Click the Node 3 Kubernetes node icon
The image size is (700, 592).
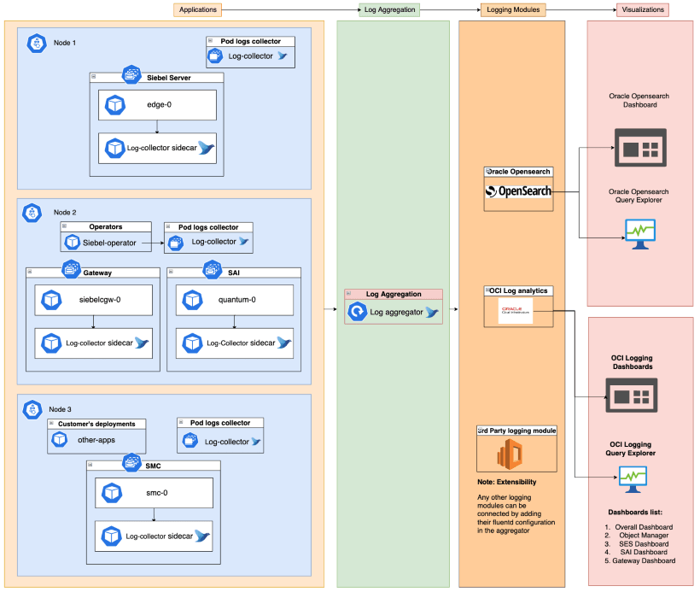coord(32,409)
